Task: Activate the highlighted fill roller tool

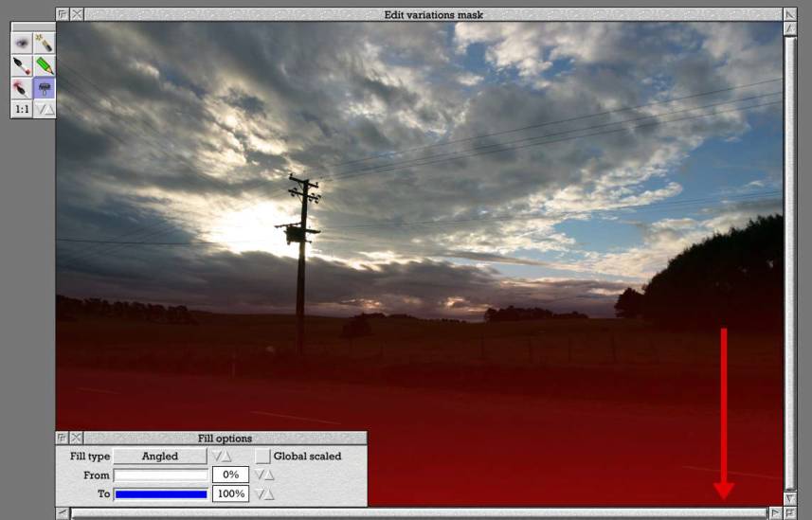Action: (45, 88)
